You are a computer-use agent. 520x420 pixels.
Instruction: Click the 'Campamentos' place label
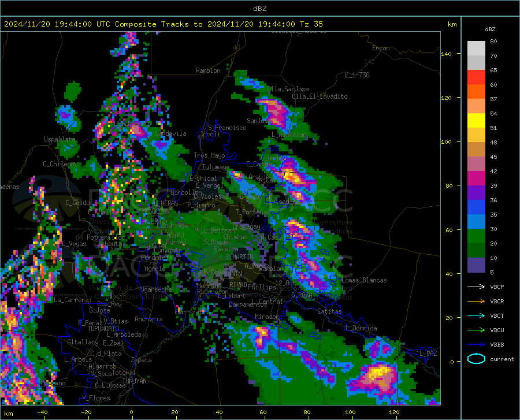click(248, 304)
